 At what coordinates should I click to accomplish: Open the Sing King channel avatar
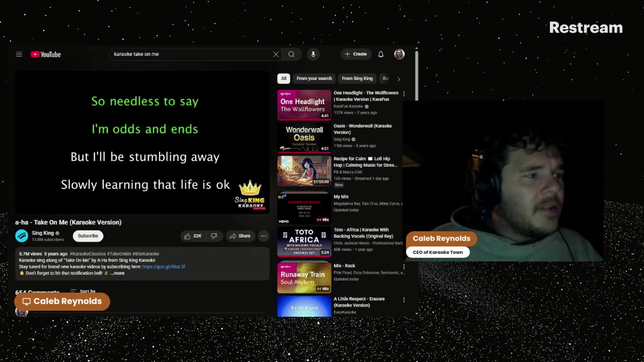pyautogui.click(x=22, y=236)
